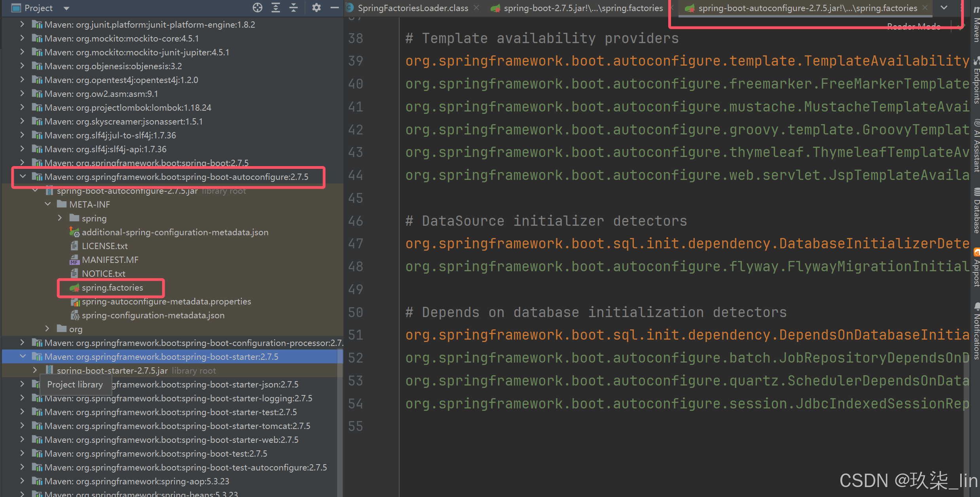Collapse the META-INF folder
The image size is (980, 497).
[48, 204]
